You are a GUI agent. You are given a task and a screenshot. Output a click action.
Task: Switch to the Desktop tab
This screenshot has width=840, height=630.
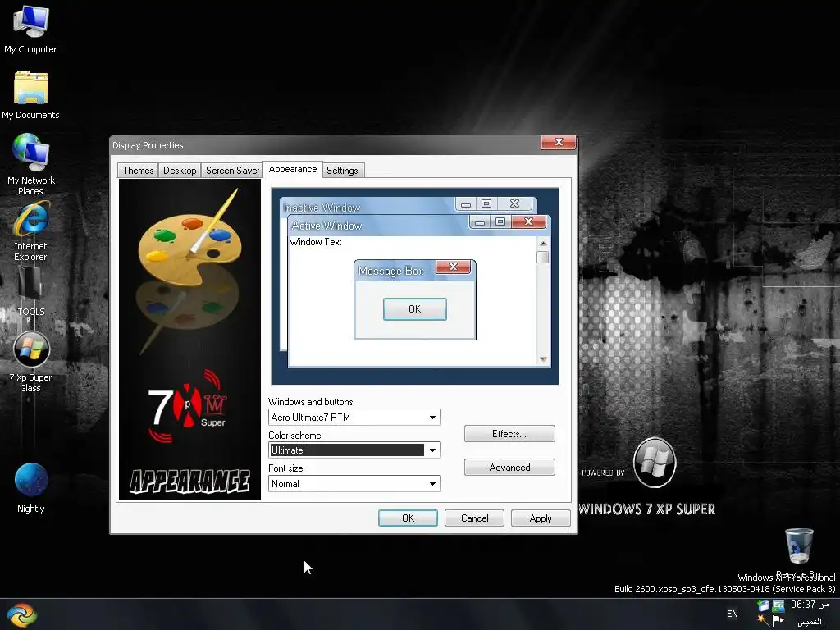coord(180,171)
